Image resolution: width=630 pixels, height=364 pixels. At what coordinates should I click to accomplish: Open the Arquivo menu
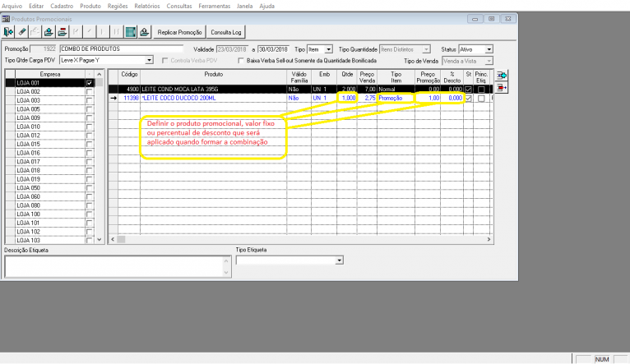[12, 6]
